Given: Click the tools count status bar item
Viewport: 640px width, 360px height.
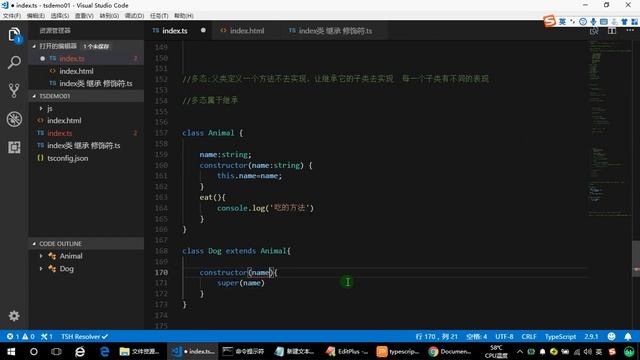Looking at the screenshot, I should pos(47,336).
